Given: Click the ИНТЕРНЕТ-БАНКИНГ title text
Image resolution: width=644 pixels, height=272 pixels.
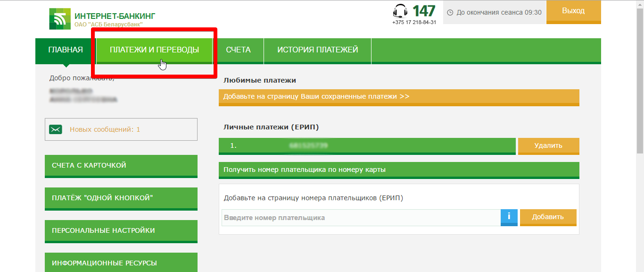Looking at the screenshot, I should tap(115, 16).
